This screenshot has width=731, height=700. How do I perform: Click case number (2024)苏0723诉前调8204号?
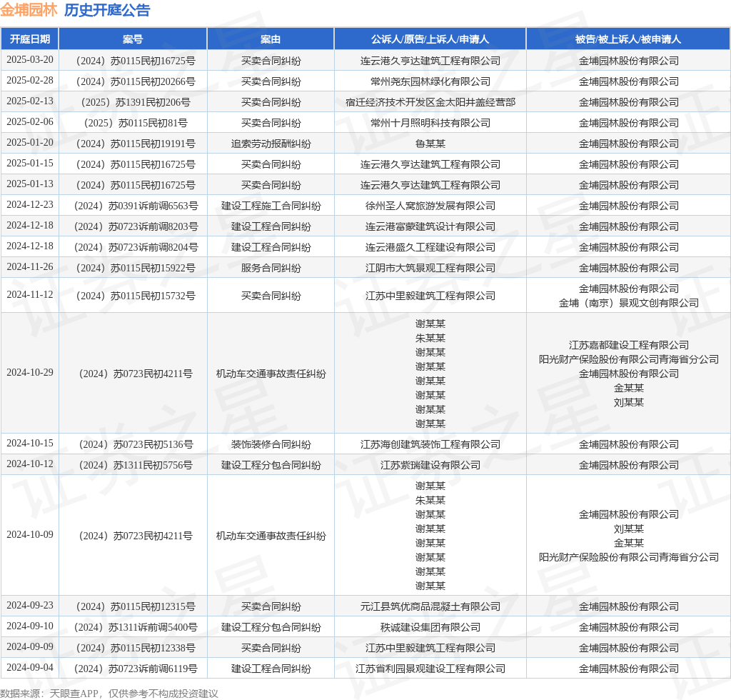click(x=136, y=247)
